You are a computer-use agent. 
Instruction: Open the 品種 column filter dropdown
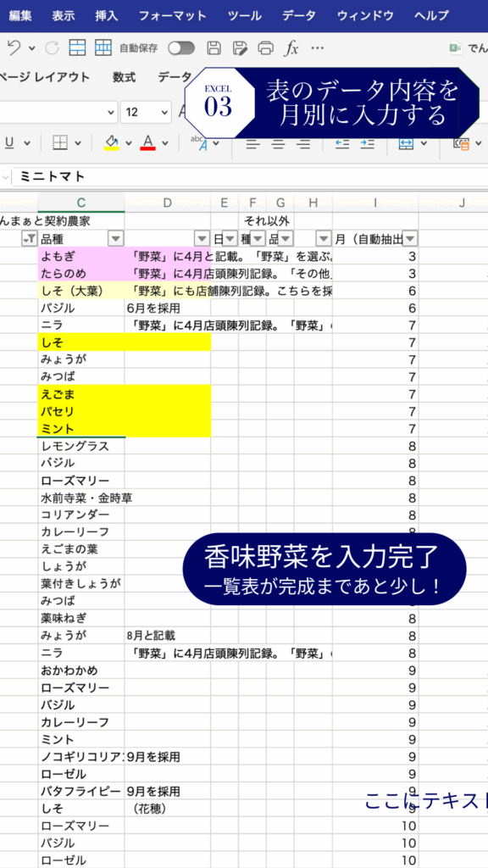pyautogui.click(x=115, y=238)
